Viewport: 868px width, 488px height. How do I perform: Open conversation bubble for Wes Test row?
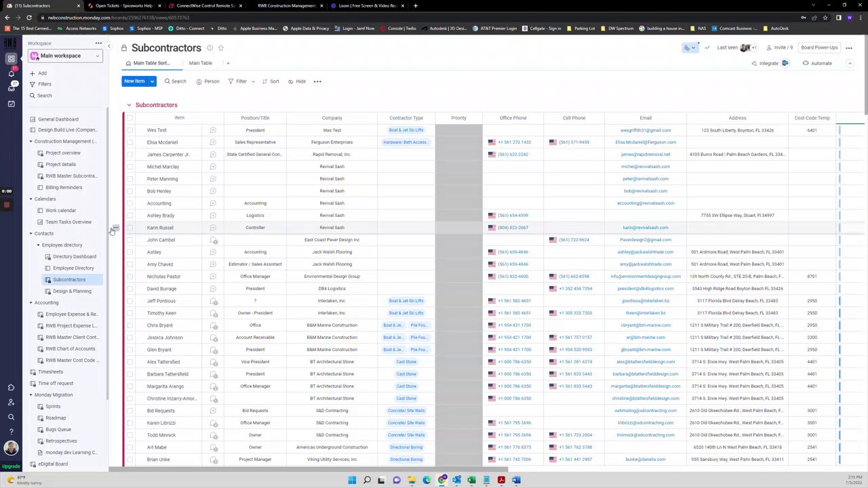(213, 130)
